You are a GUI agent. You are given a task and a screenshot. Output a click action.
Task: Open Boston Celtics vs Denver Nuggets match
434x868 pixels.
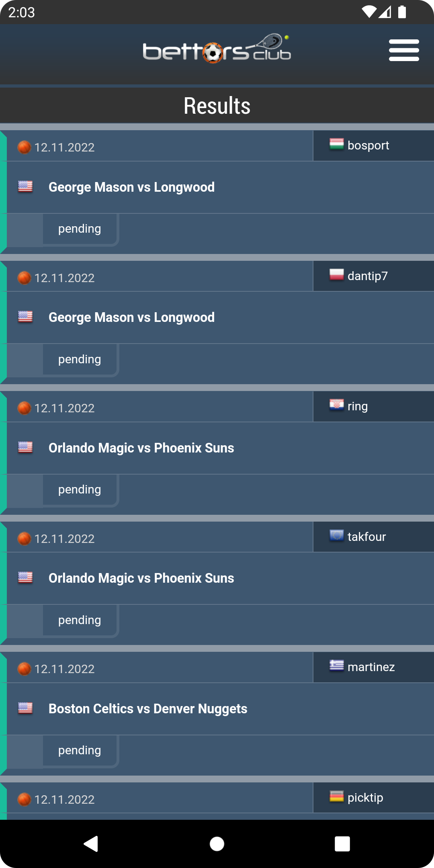point(147,709)
